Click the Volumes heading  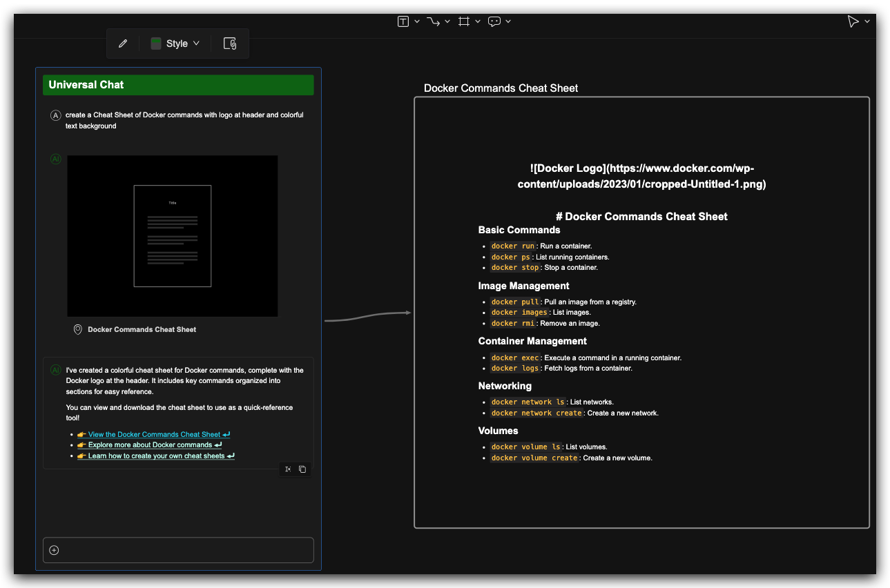pyautogui.click(x=498, y=431)
